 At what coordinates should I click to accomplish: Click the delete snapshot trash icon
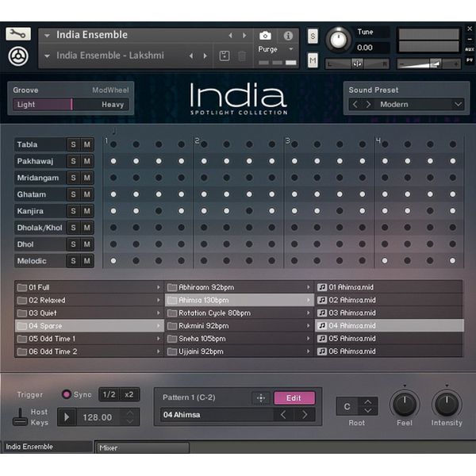click(242, 56)
